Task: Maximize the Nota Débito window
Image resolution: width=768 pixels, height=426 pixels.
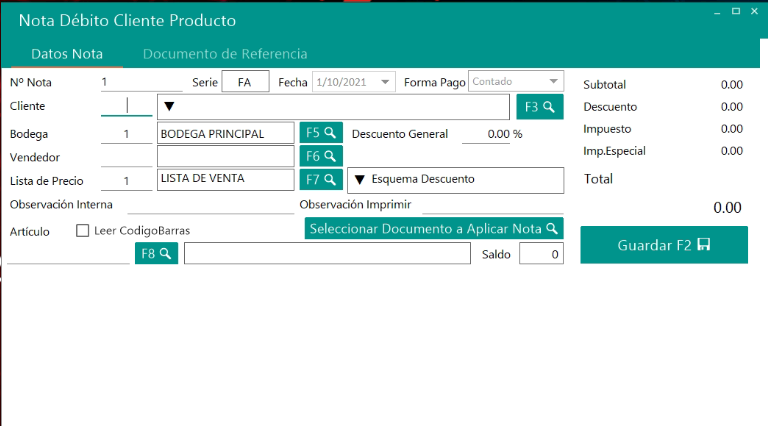Action: coord(736,11)
